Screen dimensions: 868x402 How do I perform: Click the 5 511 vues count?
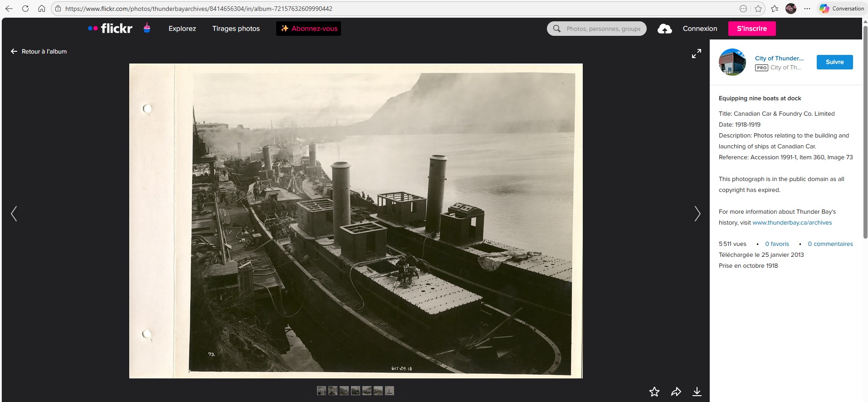732,244
